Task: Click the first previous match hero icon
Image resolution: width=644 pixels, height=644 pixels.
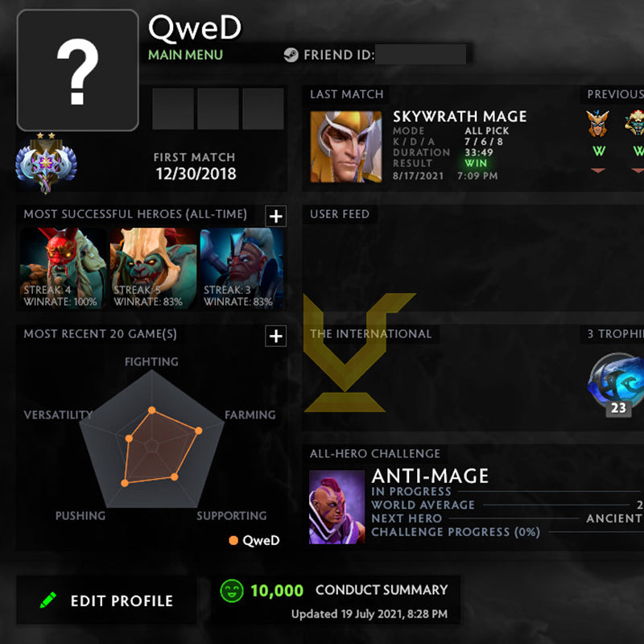Action: [x=597, y=123]
